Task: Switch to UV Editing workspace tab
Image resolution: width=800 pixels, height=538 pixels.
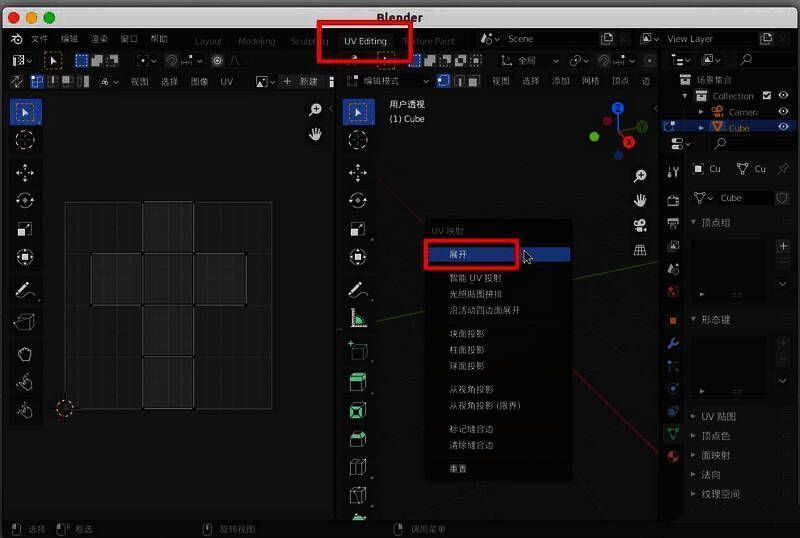Action: (365, 41)
